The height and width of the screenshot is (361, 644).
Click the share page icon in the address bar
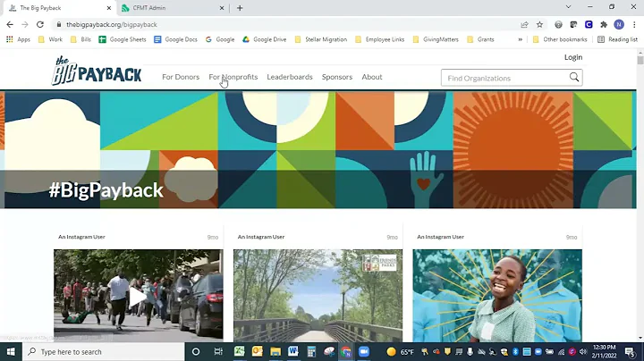[524, 25]
